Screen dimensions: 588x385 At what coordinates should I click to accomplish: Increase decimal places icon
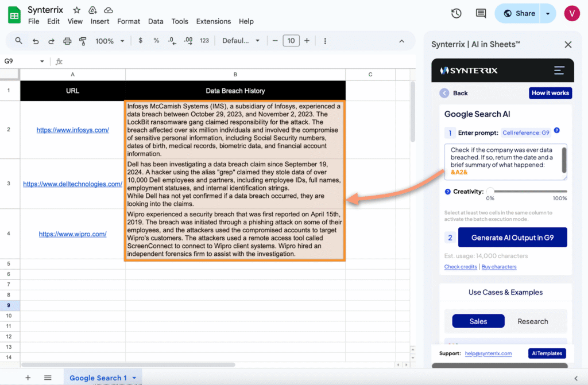pos(188,41)
